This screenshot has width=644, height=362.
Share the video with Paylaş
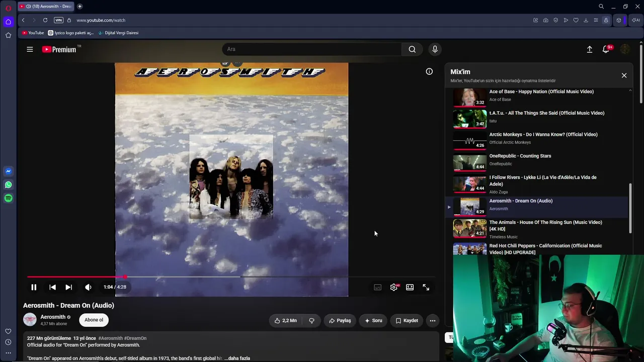[340, 320]
